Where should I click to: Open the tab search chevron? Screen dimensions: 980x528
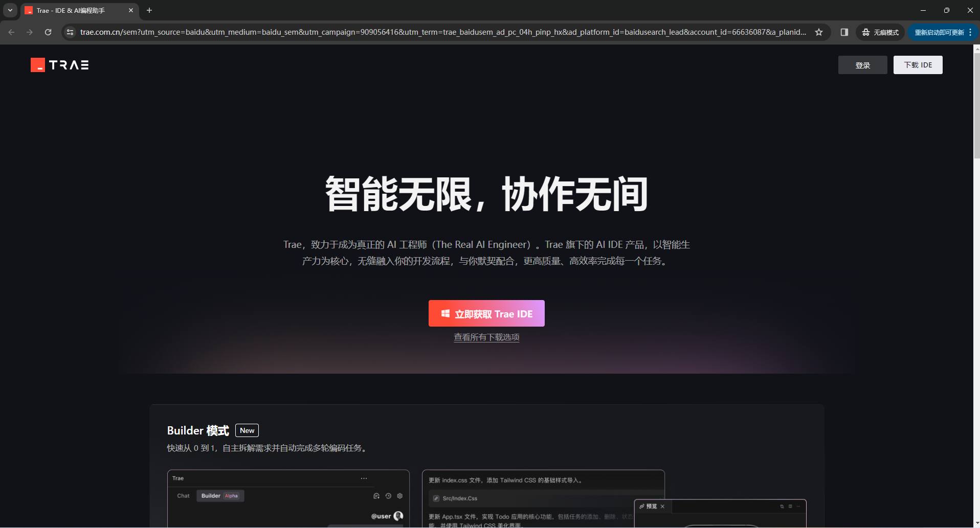(x=10, y=10)
